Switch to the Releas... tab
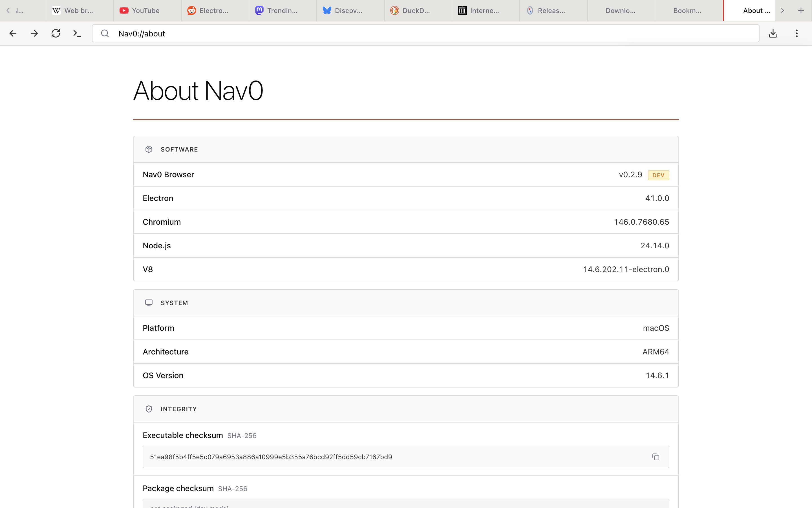812x508 pixels. (x=554, y=10)
